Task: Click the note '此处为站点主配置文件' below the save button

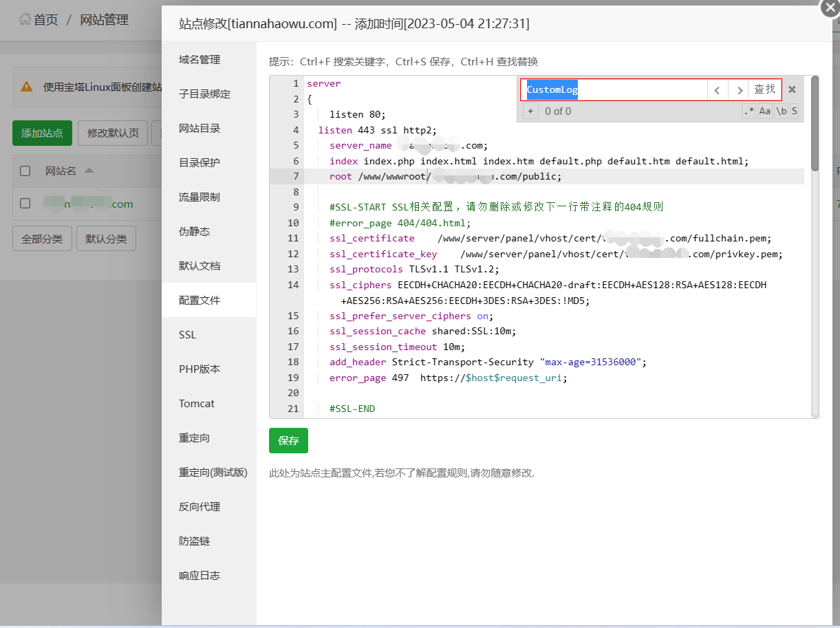Action: coord(402,473)
